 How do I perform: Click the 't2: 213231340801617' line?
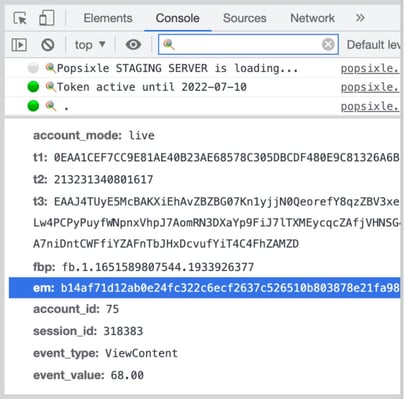[x=93, y=180]
